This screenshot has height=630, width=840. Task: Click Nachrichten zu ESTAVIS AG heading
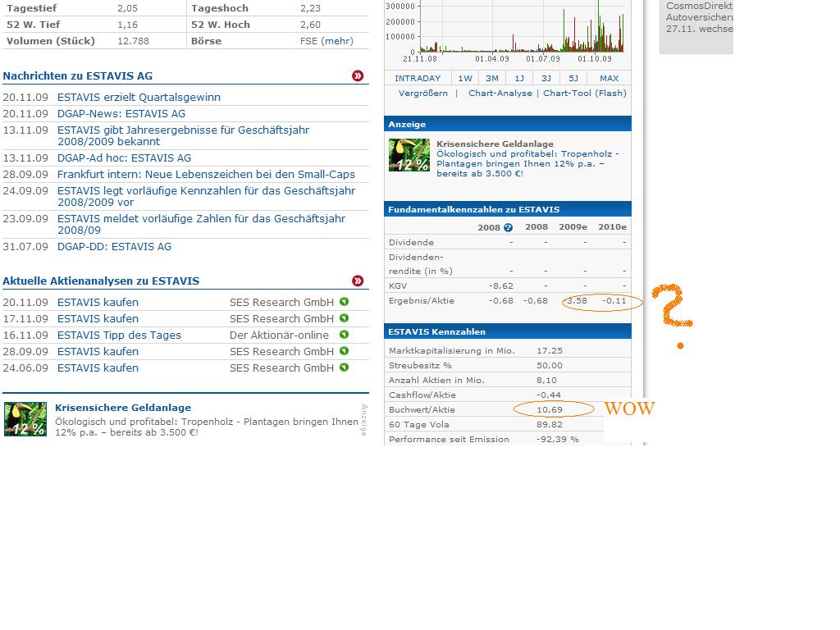78,76
